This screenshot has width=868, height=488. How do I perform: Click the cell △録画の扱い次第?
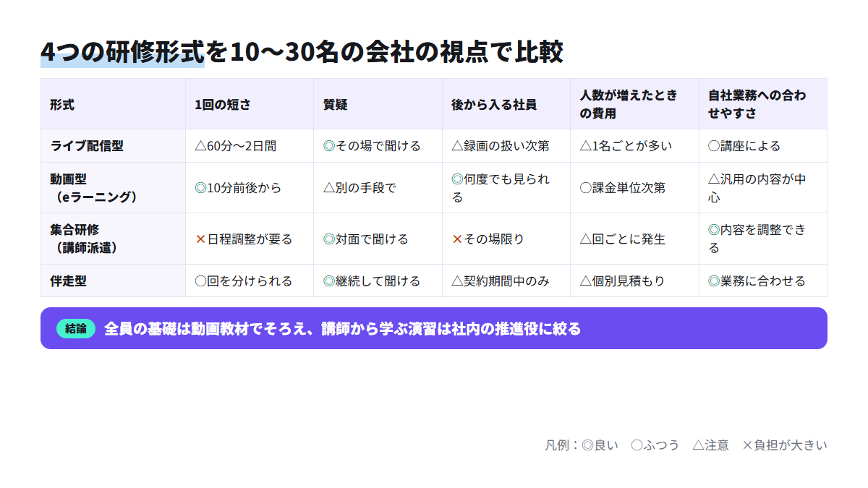pyautogui.click(x=506, y=146)
